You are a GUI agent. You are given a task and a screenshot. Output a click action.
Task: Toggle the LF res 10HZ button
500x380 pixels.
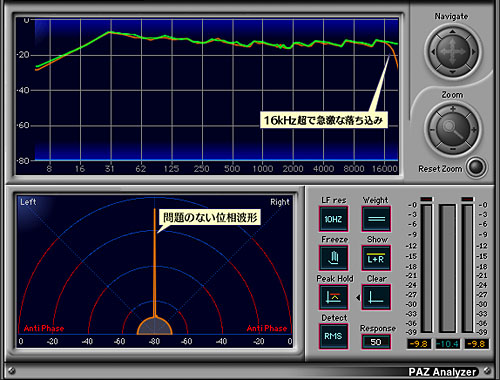tap(333, 219)
